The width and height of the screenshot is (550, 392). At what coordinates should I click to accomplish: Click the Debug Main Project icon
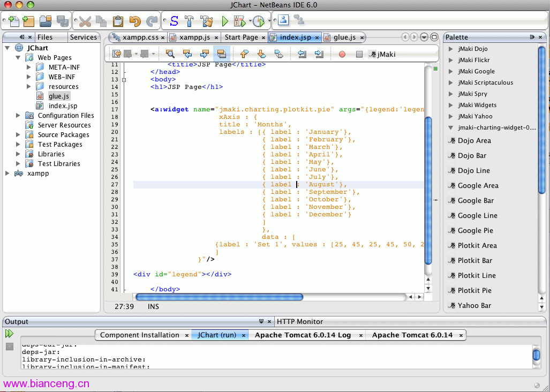(240, 21)
